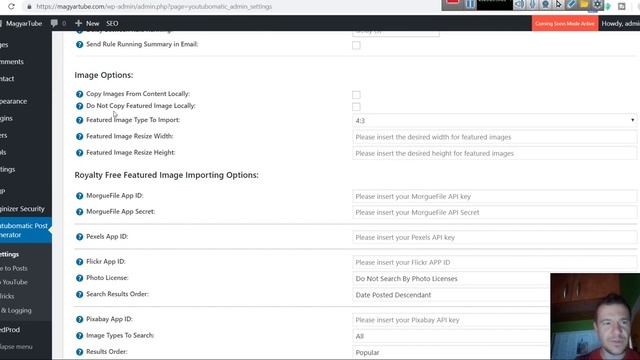The height and width of the screenshot is (360, 640).
Task: Open recorder settings gear icon
Action: [597, 4]
